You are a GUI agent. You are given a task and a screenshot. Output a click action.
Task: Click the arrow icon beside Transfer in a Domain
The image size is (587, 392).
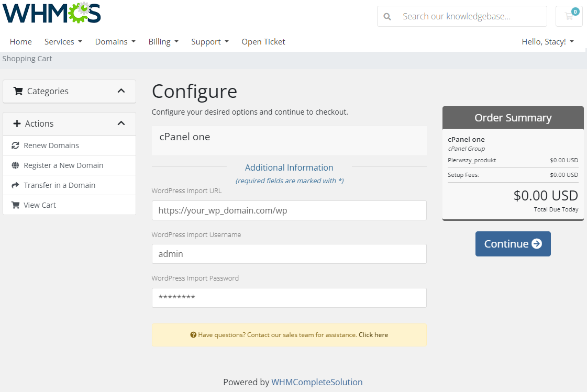click(x=15, y=185)
